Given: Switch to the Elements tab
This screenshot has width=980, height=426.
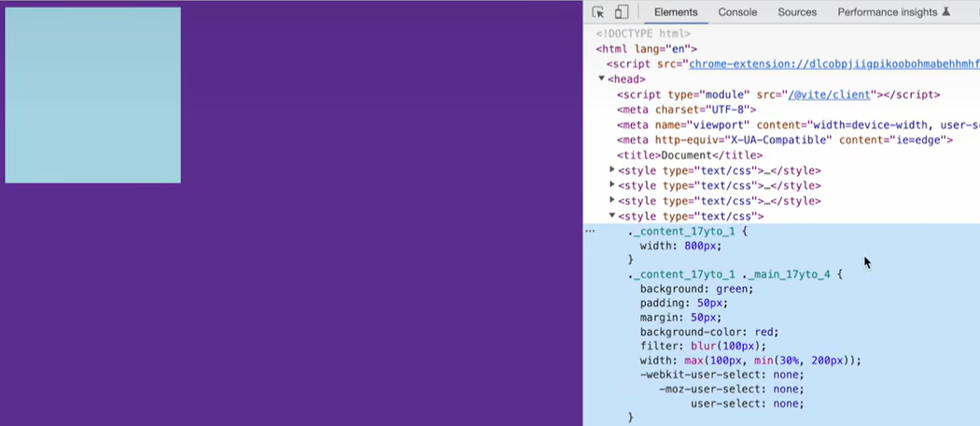Looking at the screenshot, I should click(676, 12).
